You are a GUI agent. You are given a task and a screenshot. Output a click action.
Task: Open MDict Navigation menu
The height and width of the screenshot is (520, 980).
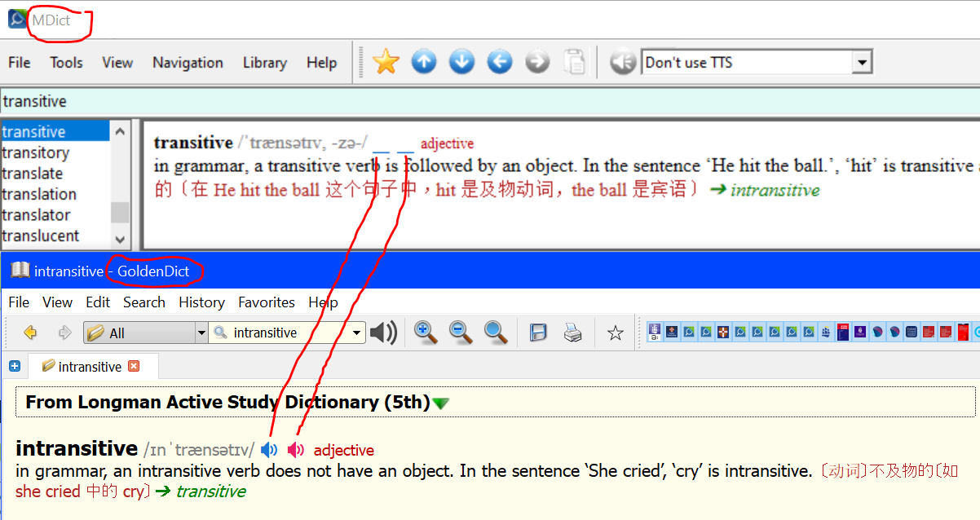click(x=188, y=63)
